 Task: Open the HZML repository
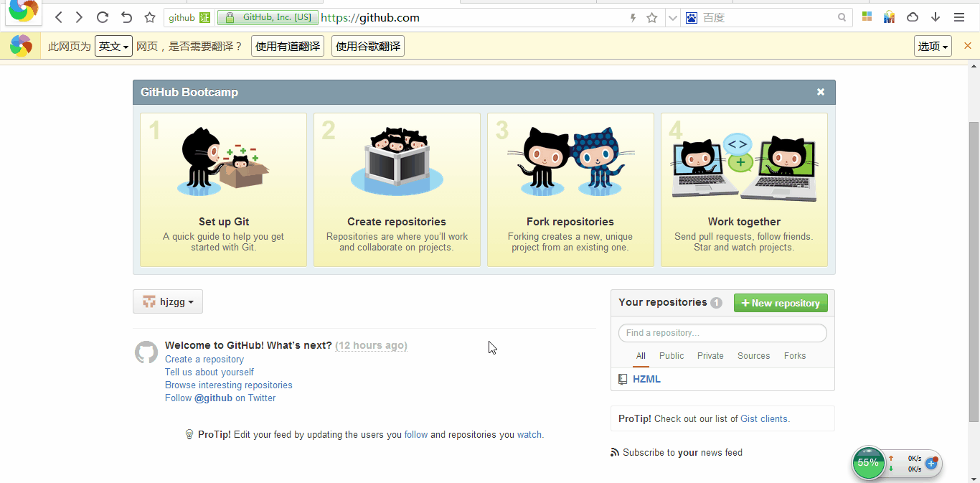[x=646, y=379]
